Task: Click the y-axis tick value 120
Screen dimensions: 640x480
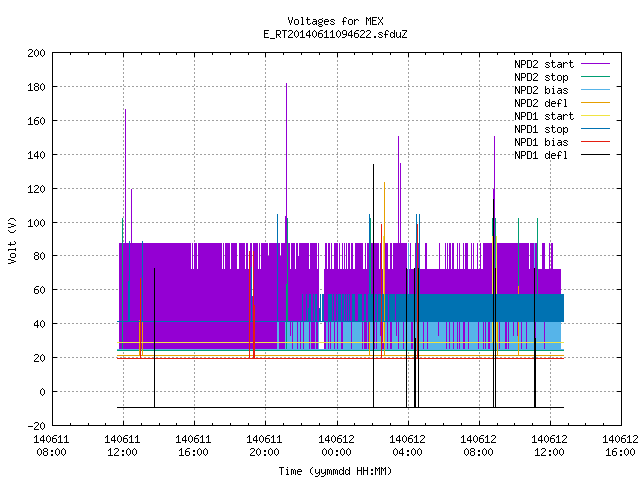Action: pos(36,189)
